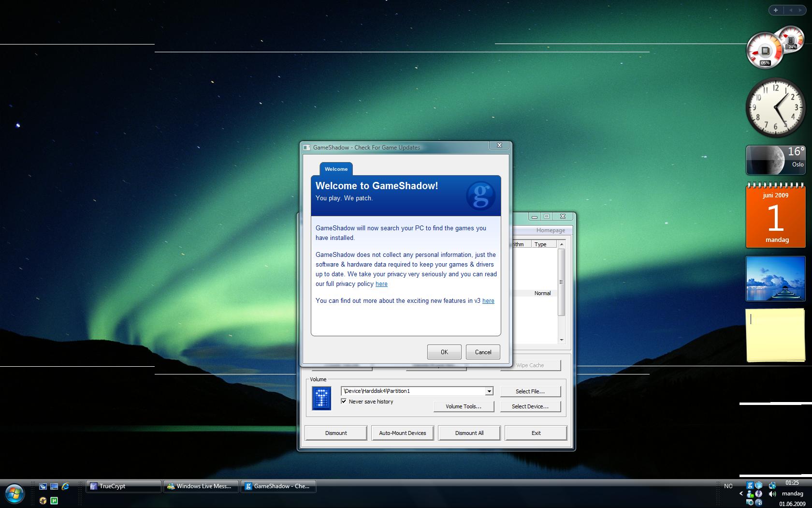This screenshot has height=508, width=812.
Task: Close the GameShadow dialog window
Action: coord(499,145)
